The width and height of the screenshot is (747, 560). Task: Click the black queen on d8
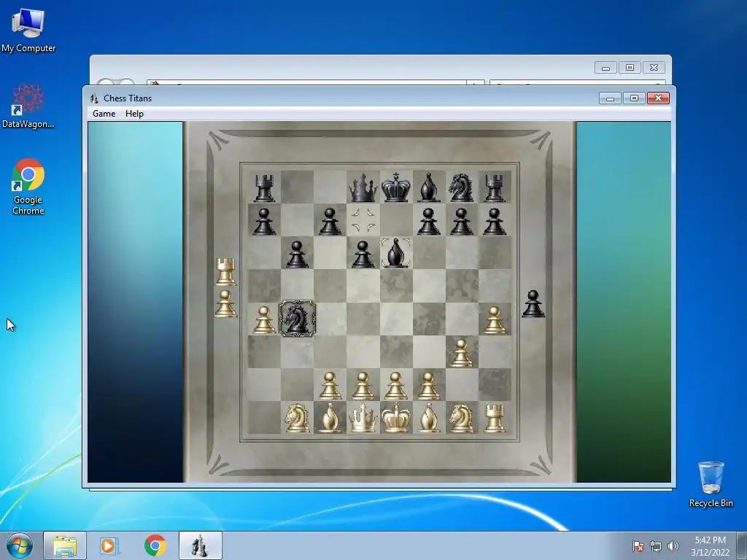tap(363, 188)
